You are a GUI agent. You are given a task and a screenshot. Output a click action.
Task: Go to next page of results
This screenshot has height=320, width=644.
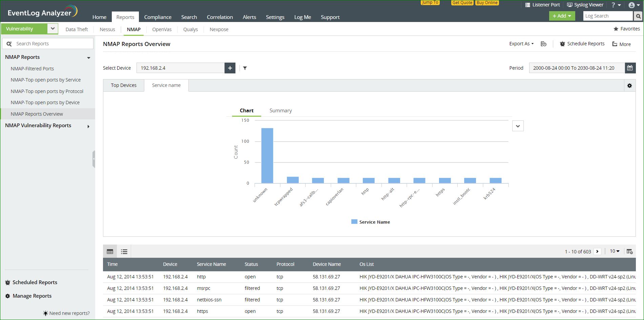597,251
